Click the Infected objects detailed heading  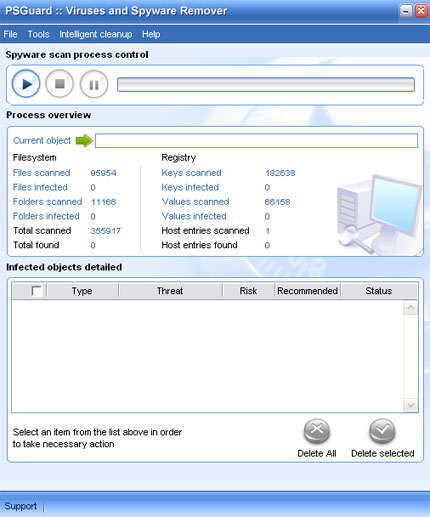tap(64, 267)
